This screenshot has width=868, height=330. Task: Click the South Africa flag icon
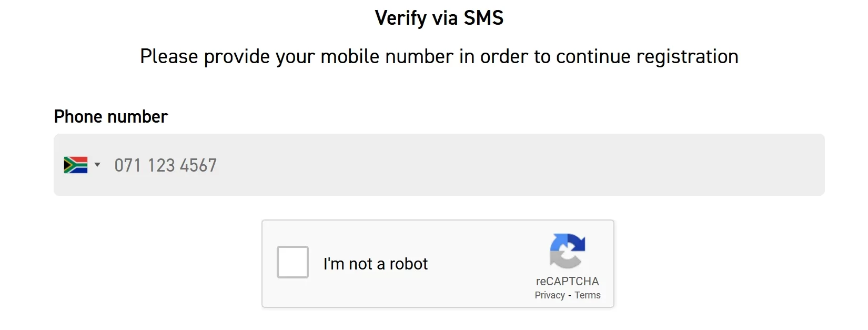[75, 165]
